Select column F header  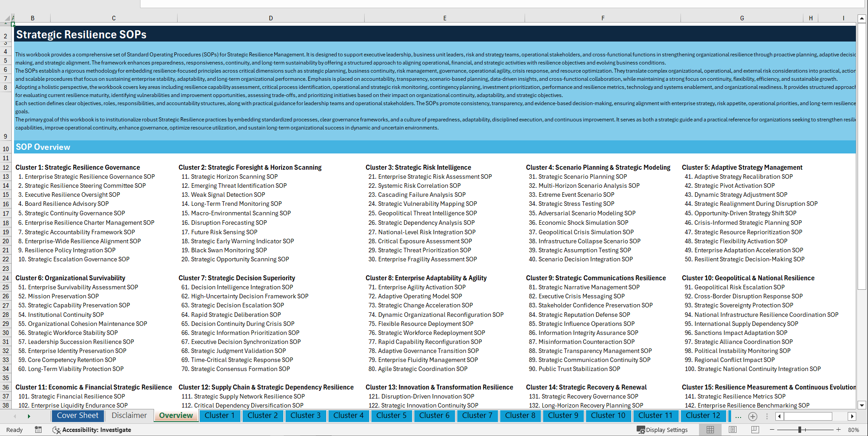pyautogui.click(x=603, y=18)
